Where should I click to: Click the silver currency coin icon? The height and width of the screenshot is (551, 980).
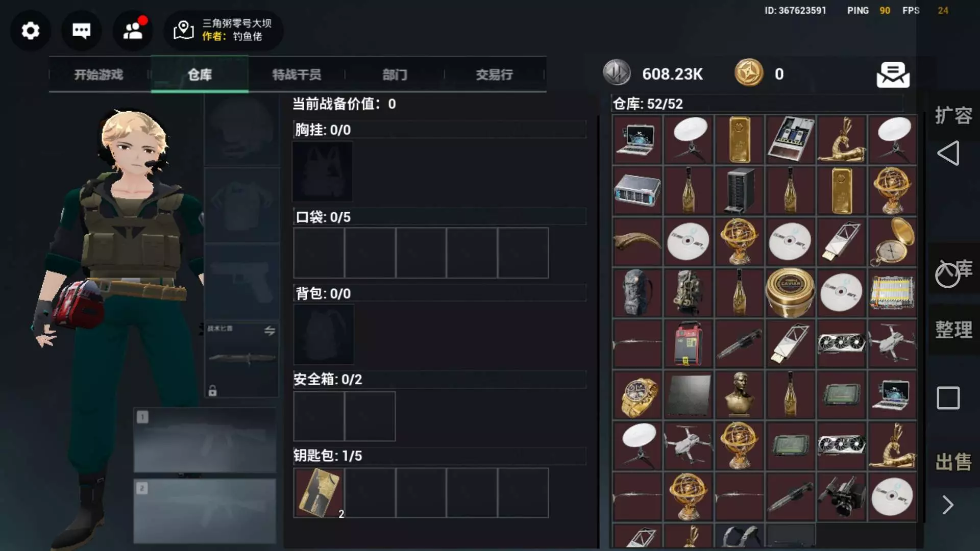tap(617, 73)
